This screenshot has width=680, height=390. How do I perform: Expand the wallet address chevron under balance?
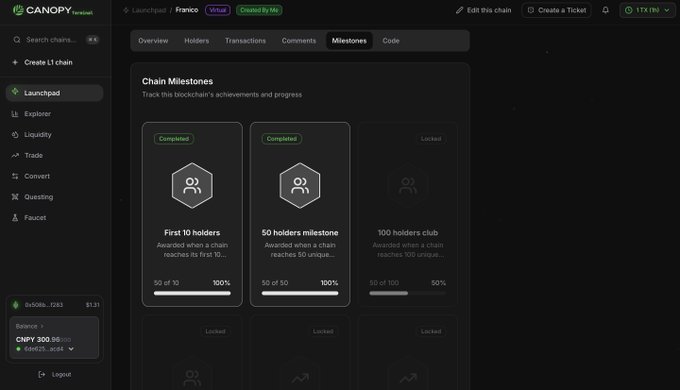click(x=71, y=349)
